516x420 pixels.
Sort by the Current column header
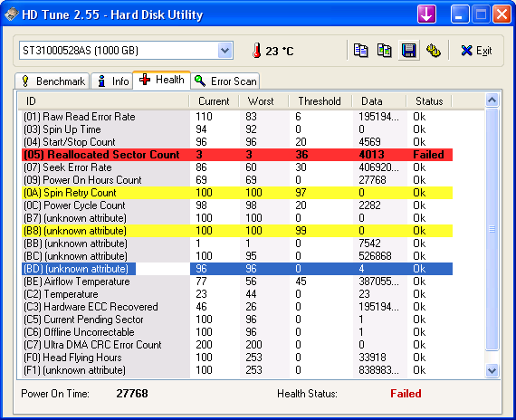(214, 101)
